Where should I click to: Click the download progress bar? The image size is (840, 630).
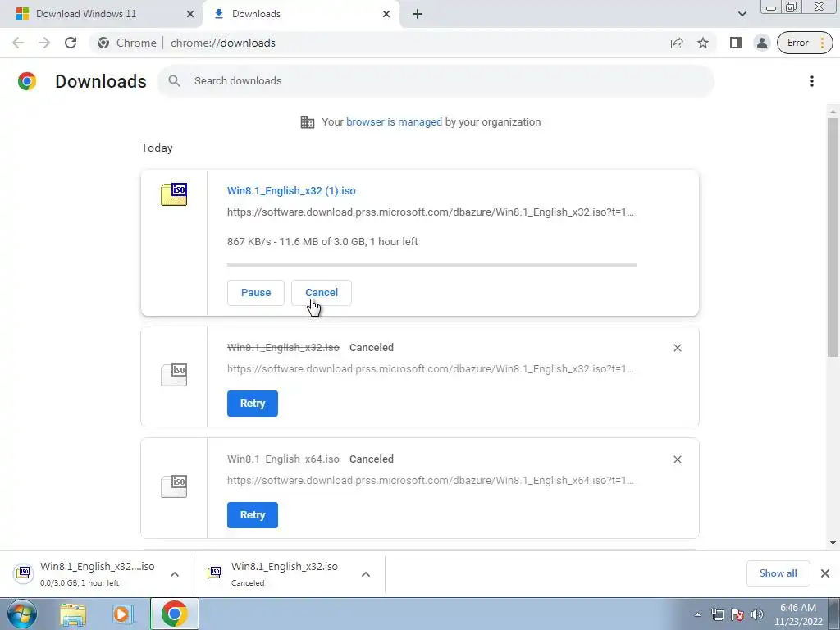(x=431, y=265)
